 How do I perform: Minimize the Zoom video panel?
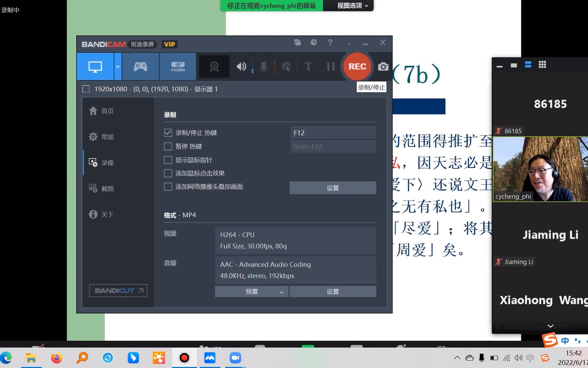pyautogui.click(x=500, y=66)
